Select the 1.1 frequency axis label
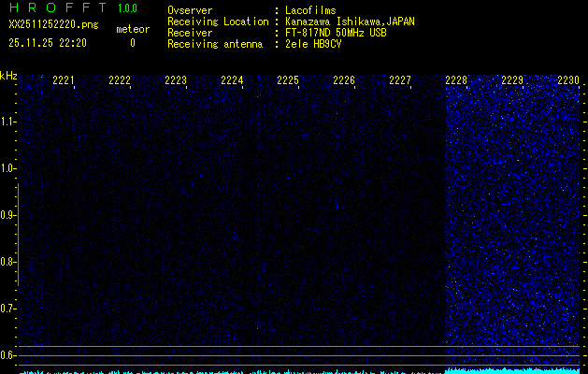 click(x=8, y=122)
